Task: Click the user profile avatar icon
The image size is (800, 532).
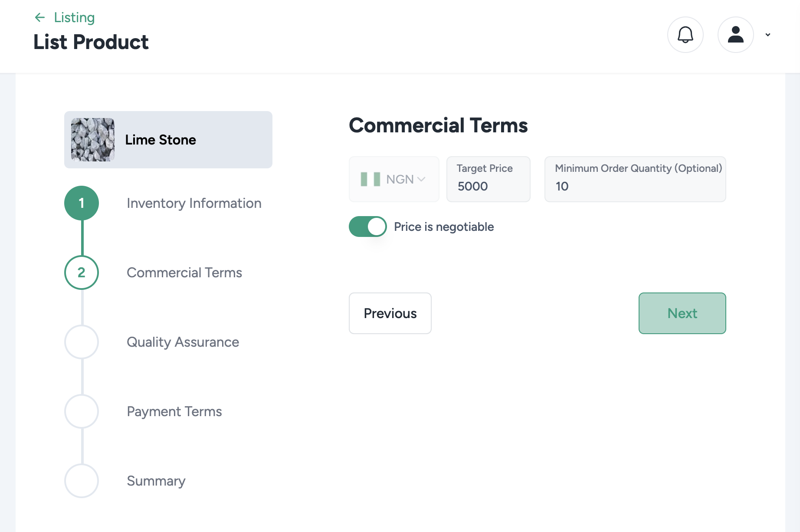Action: coord(735,35)
